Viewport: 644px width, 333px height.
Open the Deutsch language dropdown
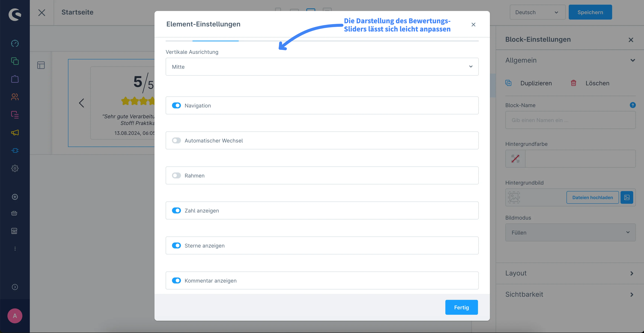click(x=537, y=12)
